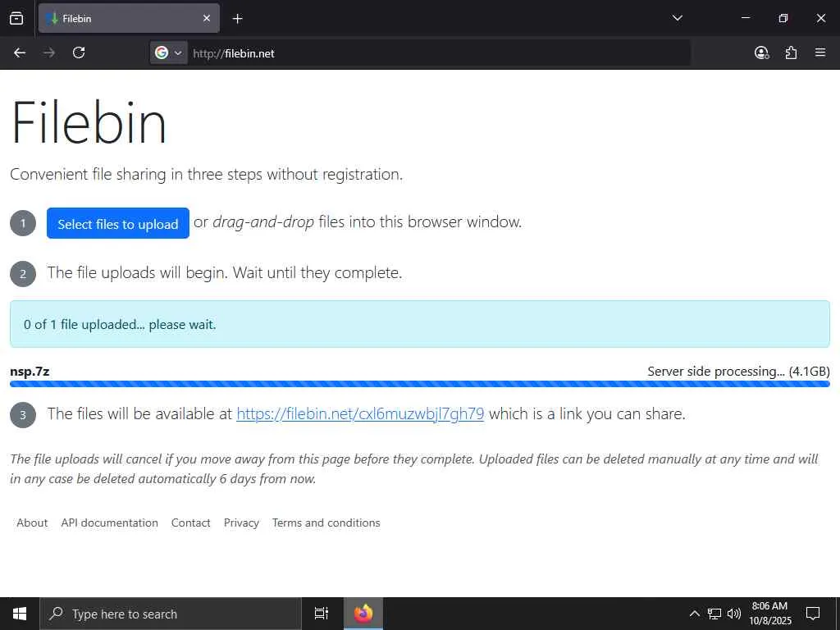Go back with the back arrow
840x630 pixels.
20,52
